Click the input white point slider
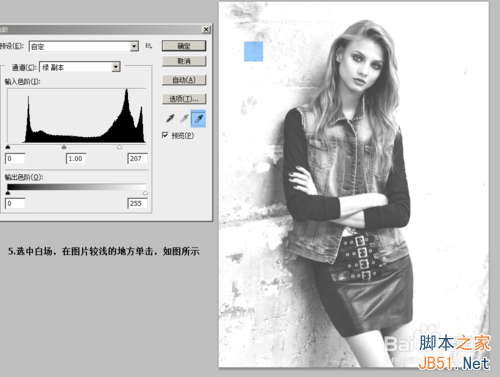 click(x=120, y=147)
